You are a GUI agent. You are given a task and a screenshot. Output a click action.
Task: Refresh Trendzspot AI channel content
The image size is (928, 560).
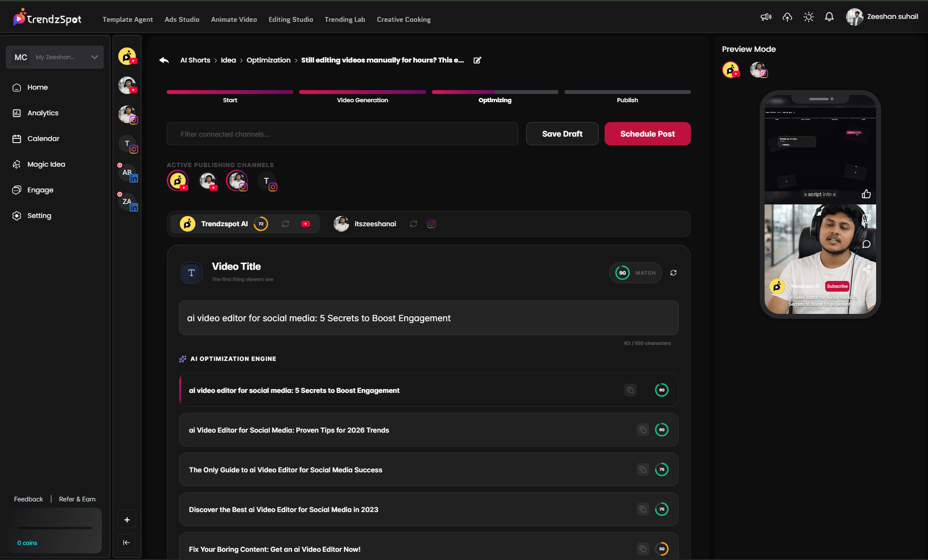click(x=286, y=224)
